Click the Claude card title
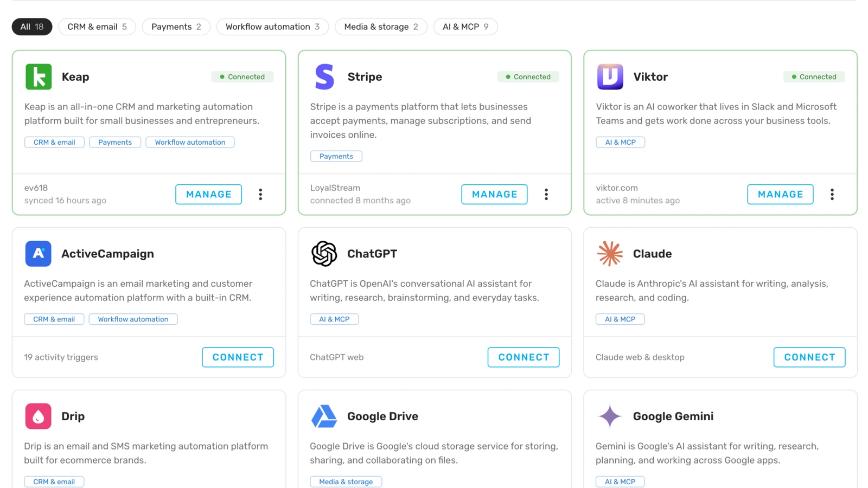868x488 pixels. (653, 254)
